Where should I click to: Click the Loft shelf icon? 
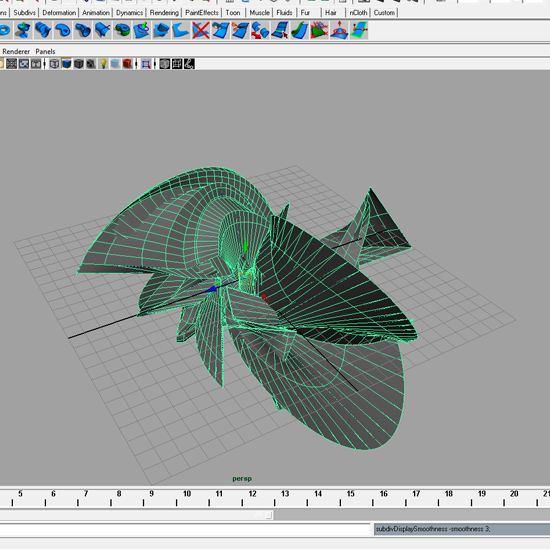point(43,30)
